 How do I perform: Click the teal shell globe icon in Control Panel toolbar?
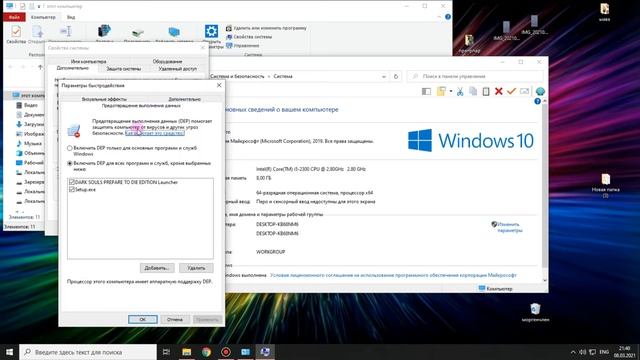(540, 91)
